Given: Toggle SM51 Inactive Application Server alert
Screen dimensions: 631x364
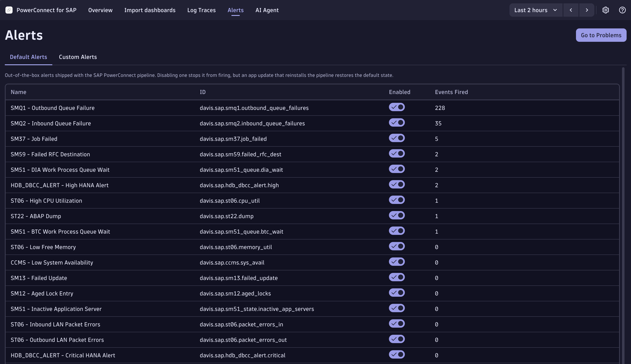Looking at the screenshot, I should click(x=397, y=308).
